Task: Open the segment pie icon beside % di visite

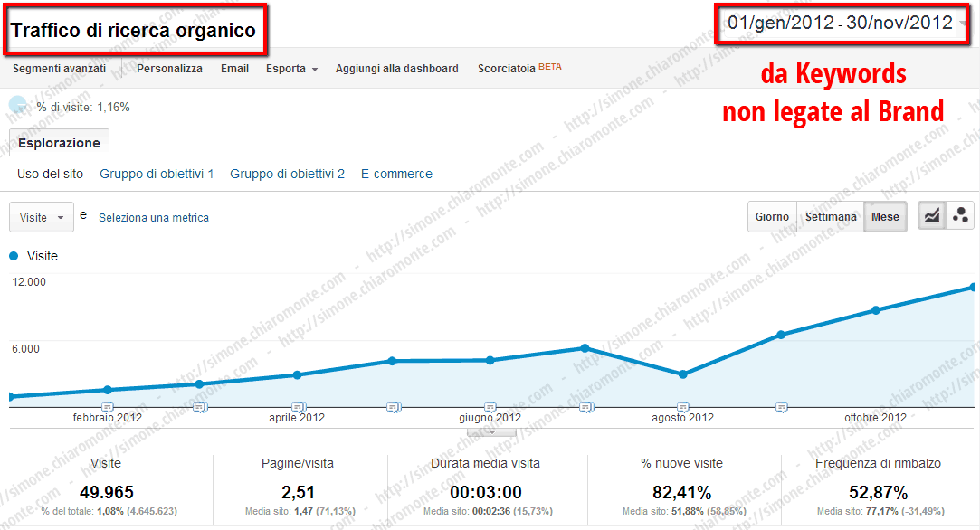Action: click(17, 104)
